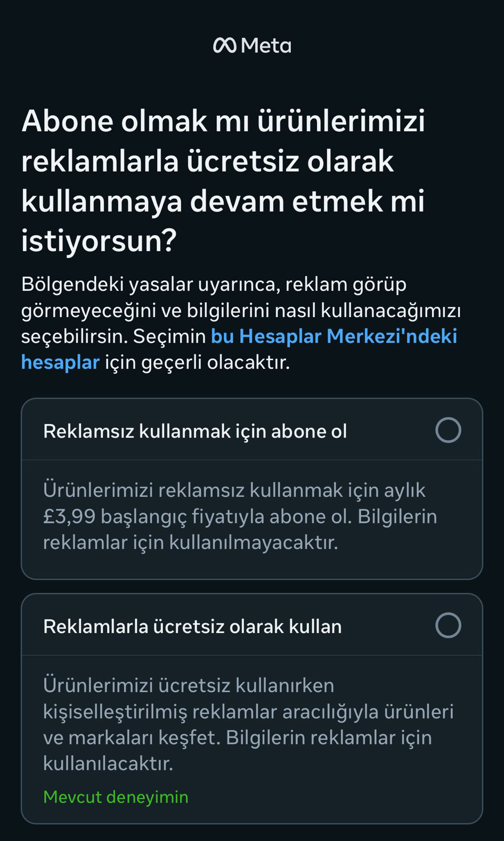Choose "Reklamlarla ücretsiz olarak kullan" option title
This screenshot has width=504, height=841.
pos(192,626)
